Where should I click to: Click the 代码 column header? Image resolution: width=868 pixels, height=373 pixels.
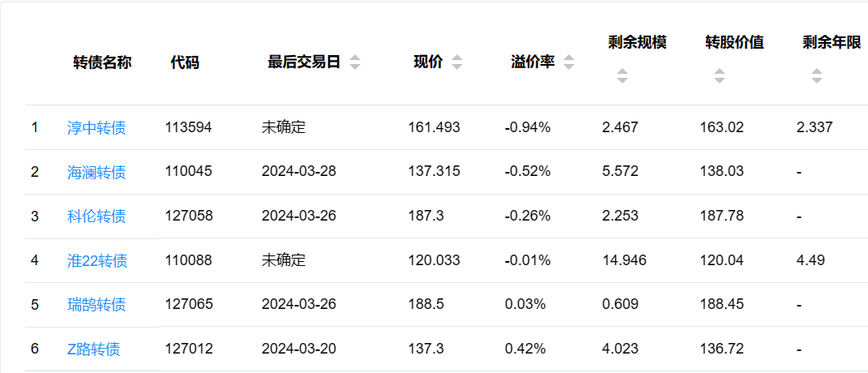click(185, 62)
